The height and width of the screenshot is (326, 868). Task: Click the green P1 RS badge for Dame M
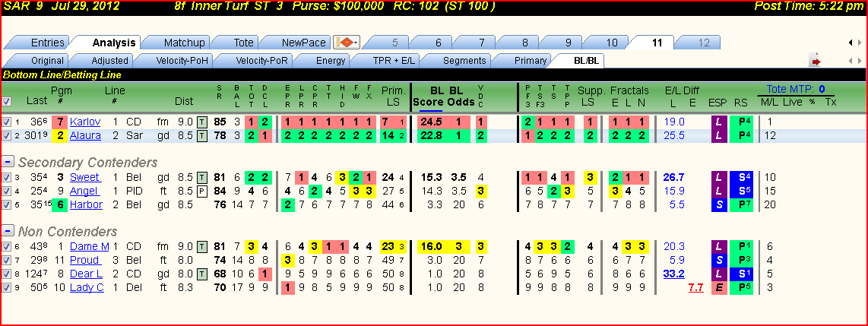(x=741, y=246)
